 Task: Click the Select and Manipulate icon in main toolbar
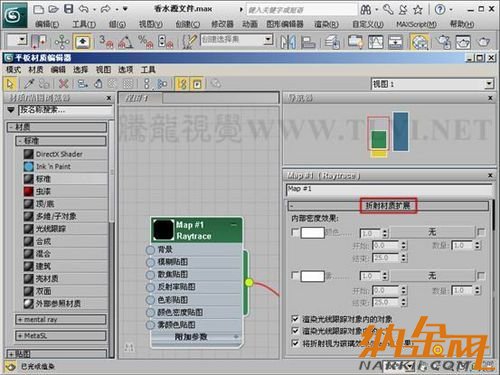click(x=62, y=42)
